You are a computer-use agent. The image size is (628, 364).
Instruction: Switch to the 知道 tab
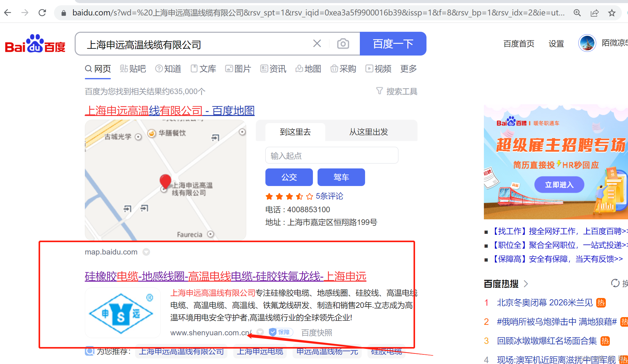[x=168, y=69]
